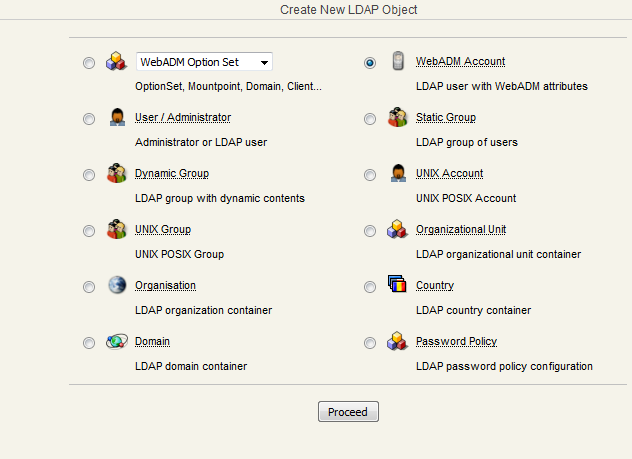Click the 'LDAP group of users' description
Screen dimensions: 632x459
click(467, 142)
